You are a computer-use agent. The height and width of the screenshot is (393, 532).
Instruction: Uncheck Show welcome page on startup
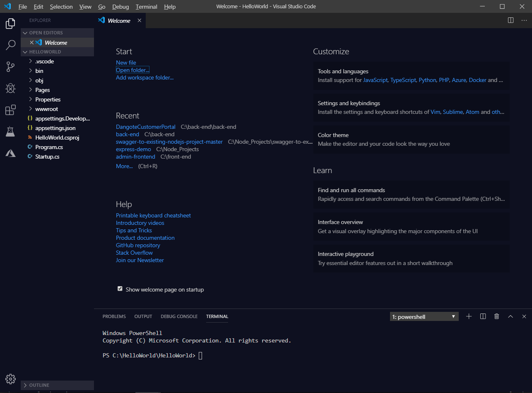pyautogui.click(x=120, y=288)
